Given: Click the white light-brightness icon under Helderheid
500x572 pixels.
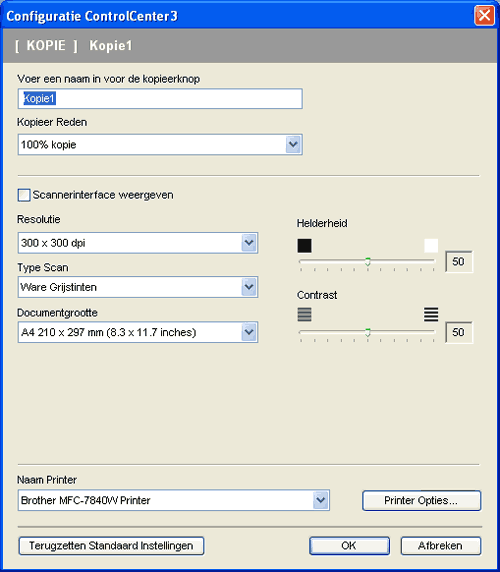Looking at the screenshot, I should coord(431,246).
